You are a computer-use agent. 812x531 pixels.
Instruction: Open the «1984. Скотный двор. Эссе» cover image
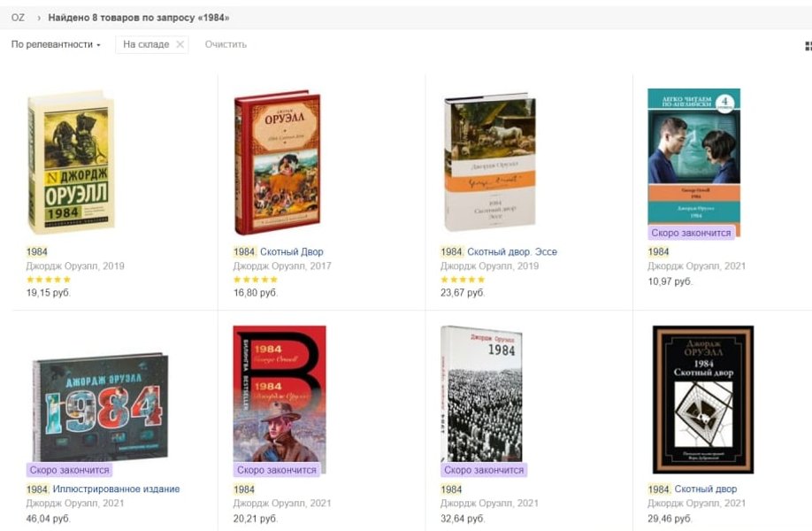[489, 161]
